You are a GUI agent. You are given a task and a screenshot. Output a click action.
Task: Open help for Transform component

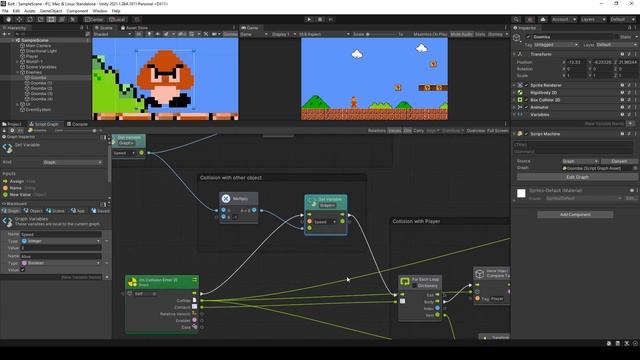tap(622, 54)
